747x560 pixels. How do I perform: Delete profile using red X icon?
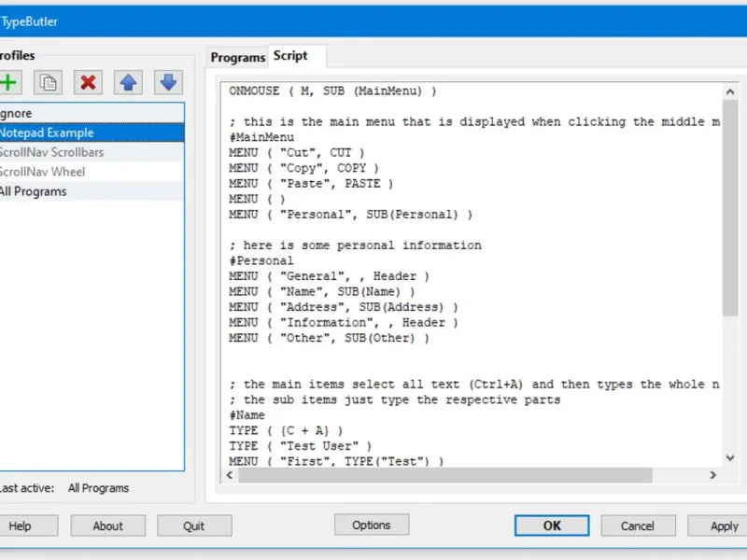[x=88, y=82]
